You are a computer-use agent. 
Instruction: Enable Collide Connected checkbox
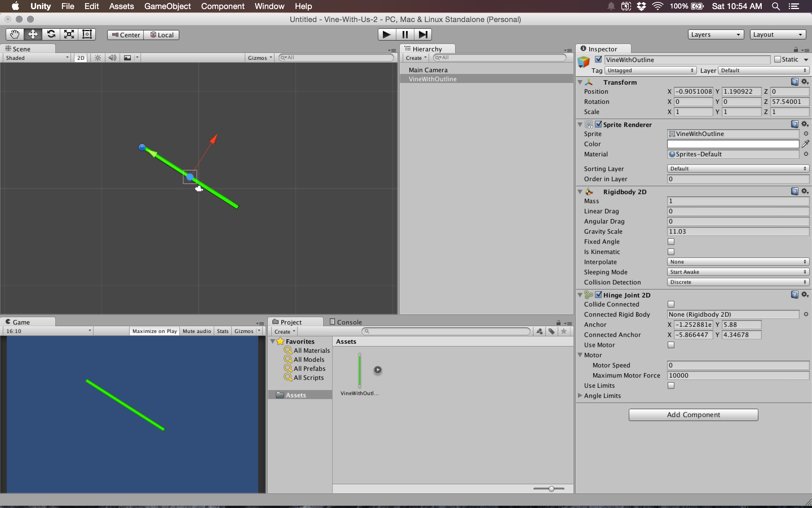pos(671,304)
